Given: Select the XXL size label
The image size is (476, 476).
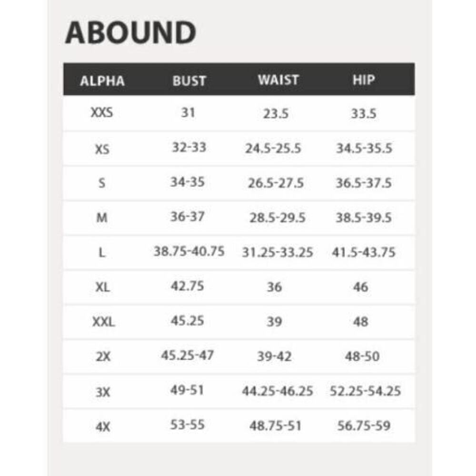Looking at the screenshot, I should pyautogui.click(x=103, y=321).
